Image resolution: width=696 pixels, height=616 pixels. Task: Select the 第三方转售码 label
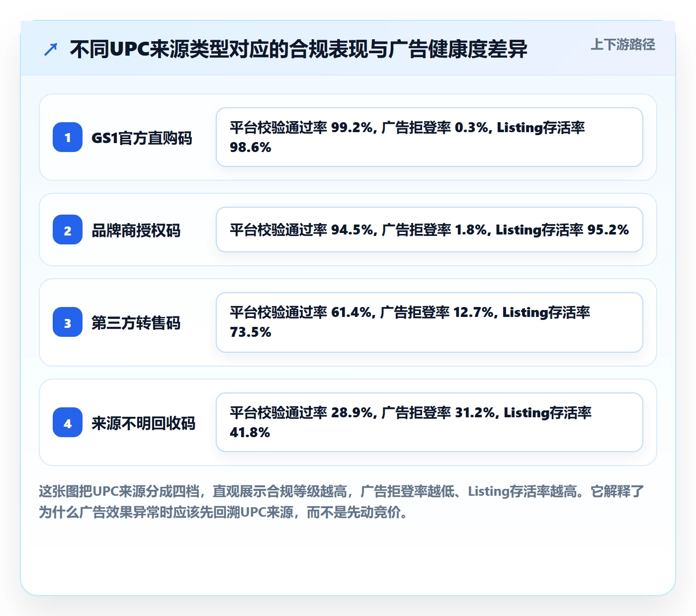tap(136, 322)
